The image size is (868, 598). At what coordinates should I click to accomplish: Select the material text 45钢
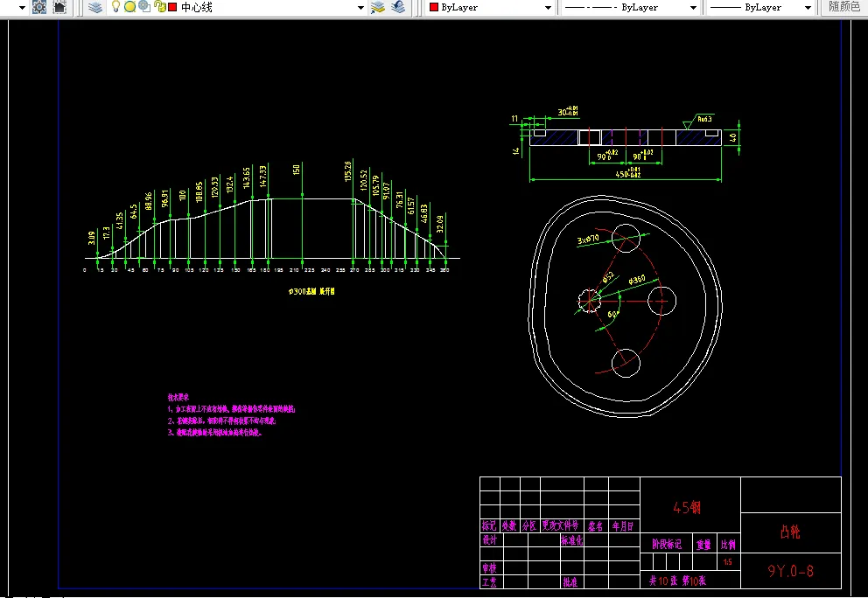tap(687, 507)
